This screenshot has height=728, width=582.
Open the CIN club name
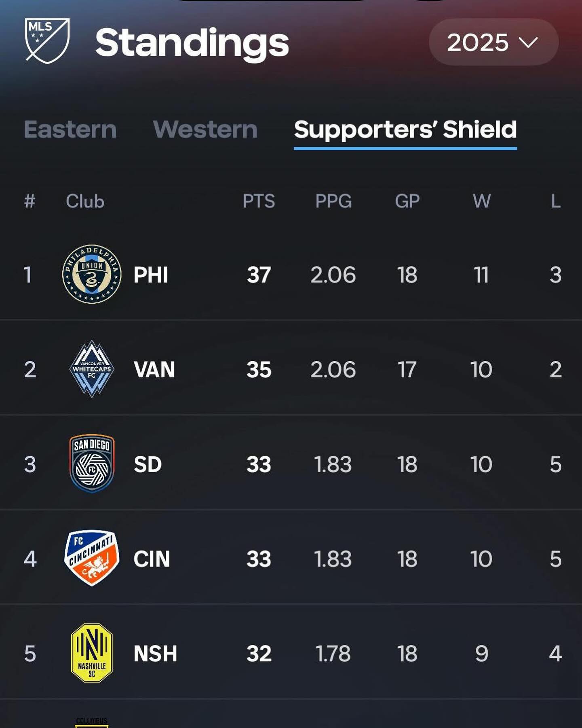pyautogui.click(x=152, y=559)
